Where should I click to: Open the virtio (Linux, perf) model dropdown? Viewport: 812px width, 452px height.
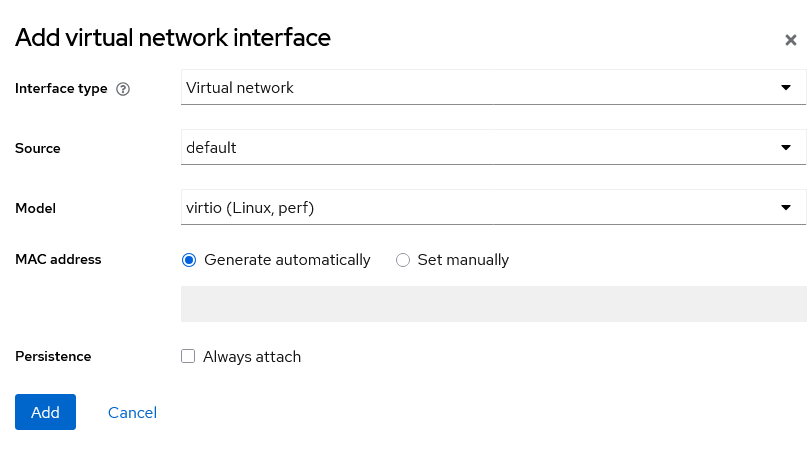(x=480, y=208)
